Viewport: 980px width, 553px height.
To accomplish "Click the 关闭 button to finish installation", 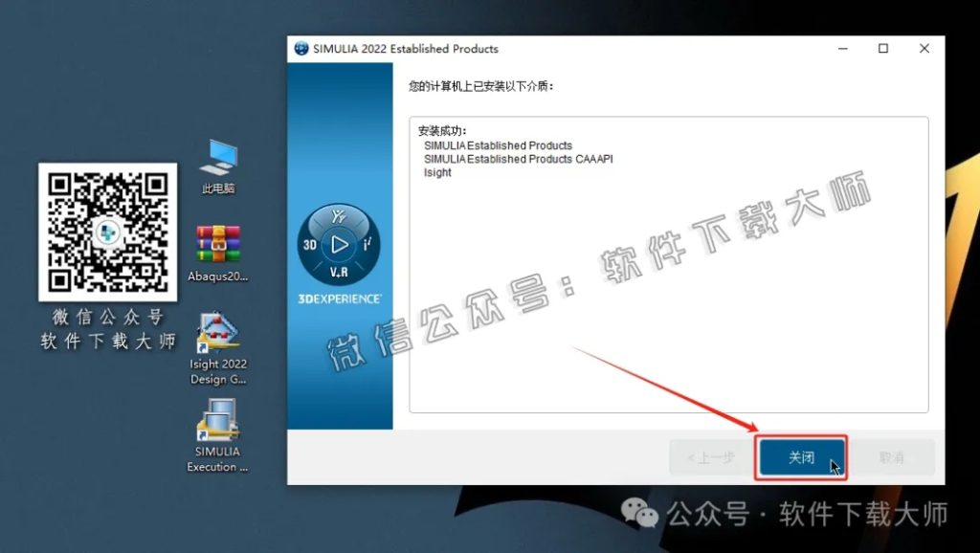I will pyautogui.click(x=802, y=457).
